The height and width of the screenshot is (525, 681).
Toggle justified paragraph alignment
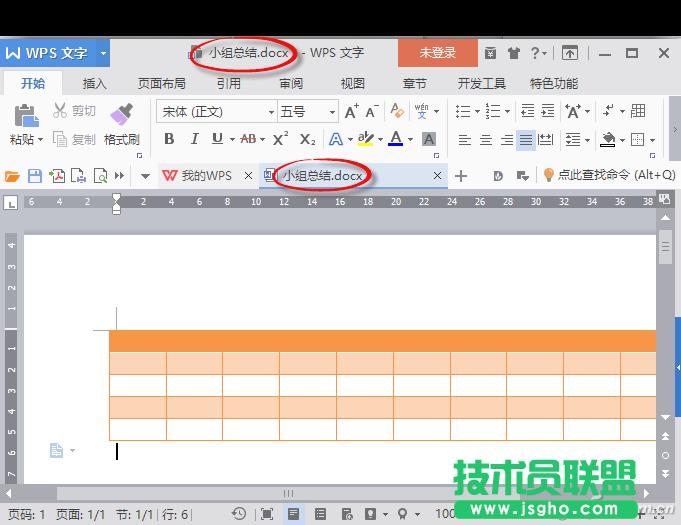(x=525, y=140)
